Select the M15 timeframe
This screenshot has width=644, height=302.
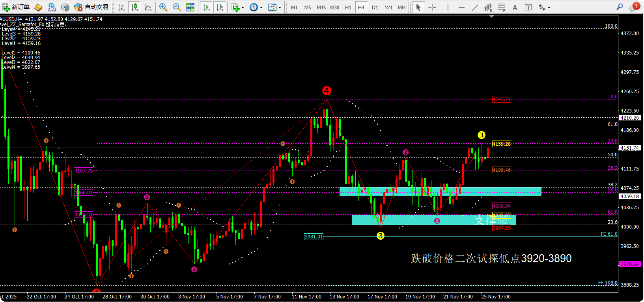click(321, 7)
